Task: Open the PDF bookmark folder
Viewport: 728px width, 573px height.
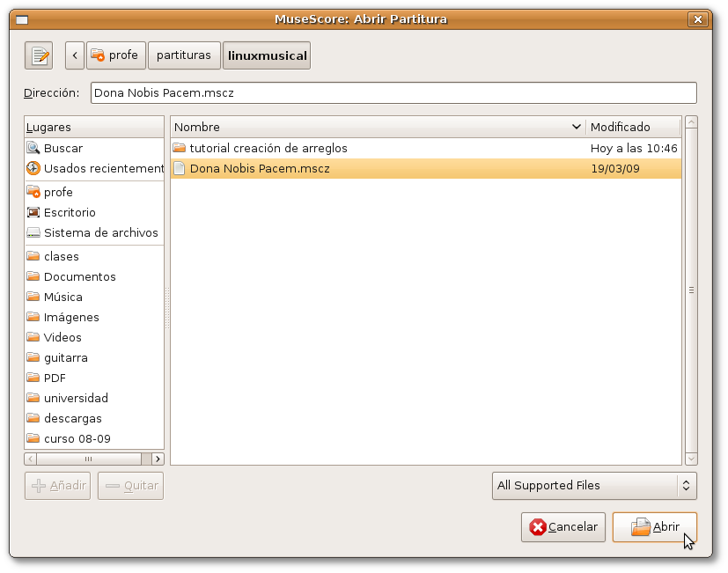Action: (95, 378)
